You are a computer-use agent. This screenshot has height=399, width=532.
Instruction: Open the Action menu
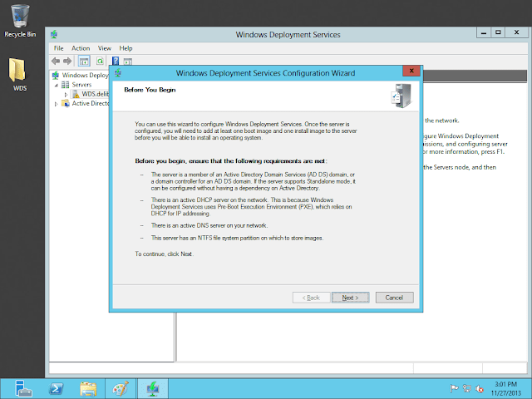[81, 48]
